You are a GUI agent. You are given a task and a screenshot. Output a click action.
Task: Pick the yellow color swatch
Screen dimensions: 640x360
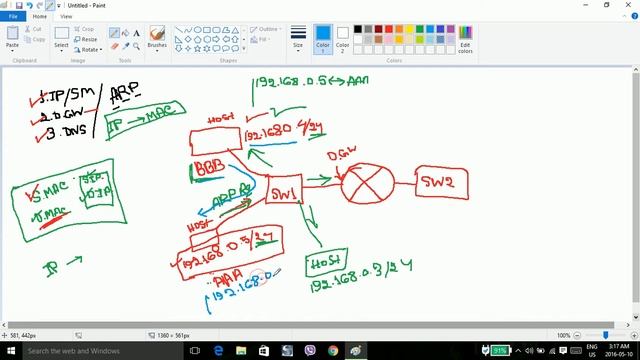tap(409, 29)
